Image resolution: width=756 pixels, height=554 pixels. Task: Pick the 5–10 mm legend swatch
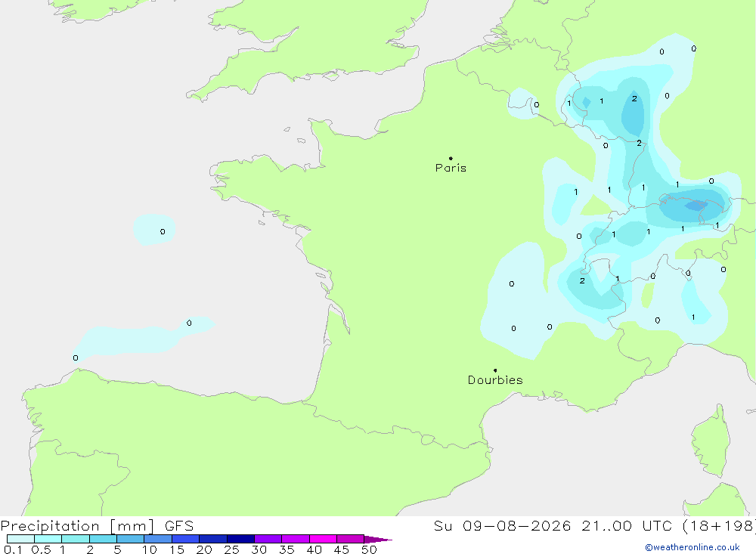(130, 539)
